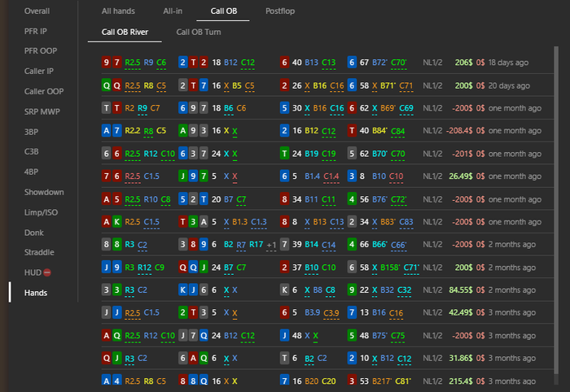The image size is (570, 392).
Task: Click the 42.49$ result value
Action: pyautogui.click(x=461, y=312)
